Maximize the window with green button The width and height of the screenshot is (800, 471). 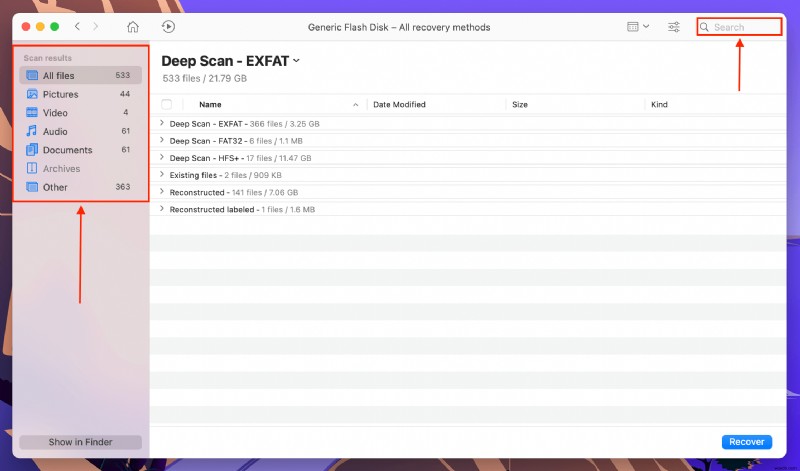55,27
